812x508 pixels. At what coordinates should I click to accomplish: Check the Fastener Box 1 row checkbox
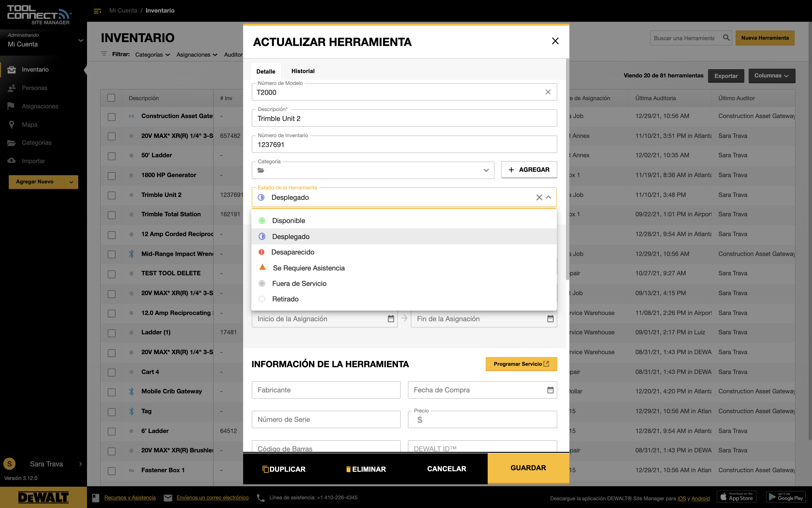[111, 471]
